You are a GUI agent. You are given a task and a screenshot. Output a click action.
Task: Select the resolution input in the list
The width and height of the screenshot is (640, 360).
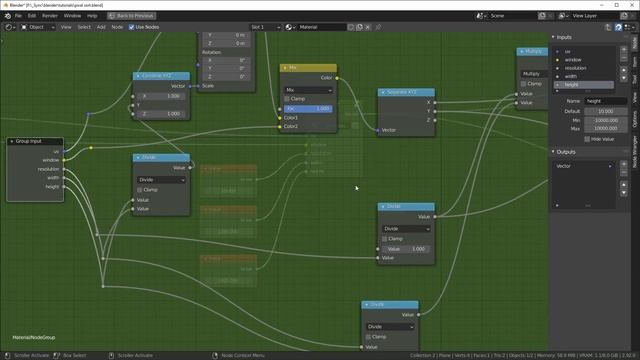point(584,68)
